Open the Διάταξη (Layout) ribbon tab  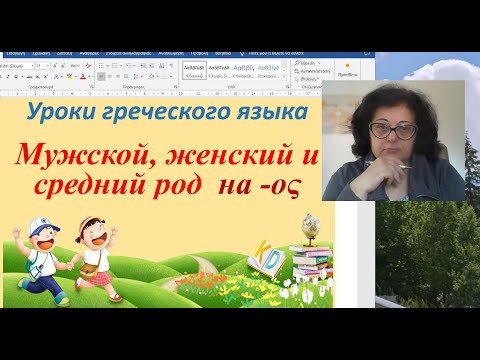pyautogui.click(x=65, y=53)
